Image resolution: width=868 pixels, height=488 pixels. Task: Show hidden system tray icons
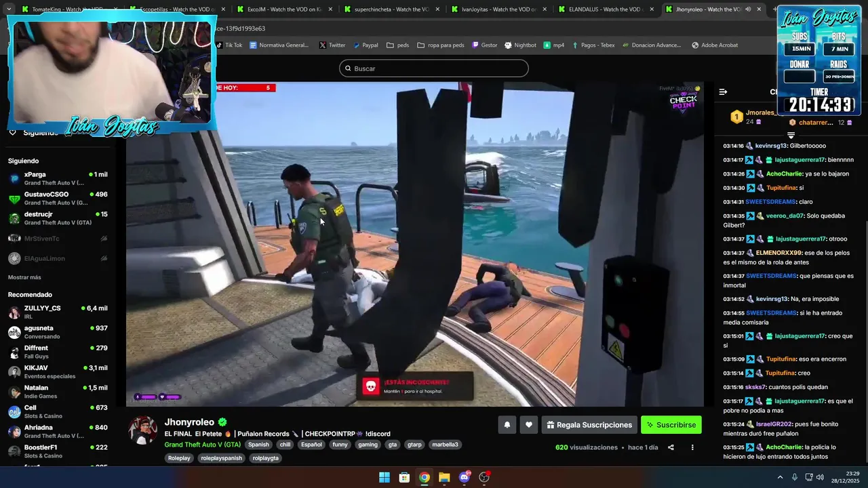pos(780,477)
